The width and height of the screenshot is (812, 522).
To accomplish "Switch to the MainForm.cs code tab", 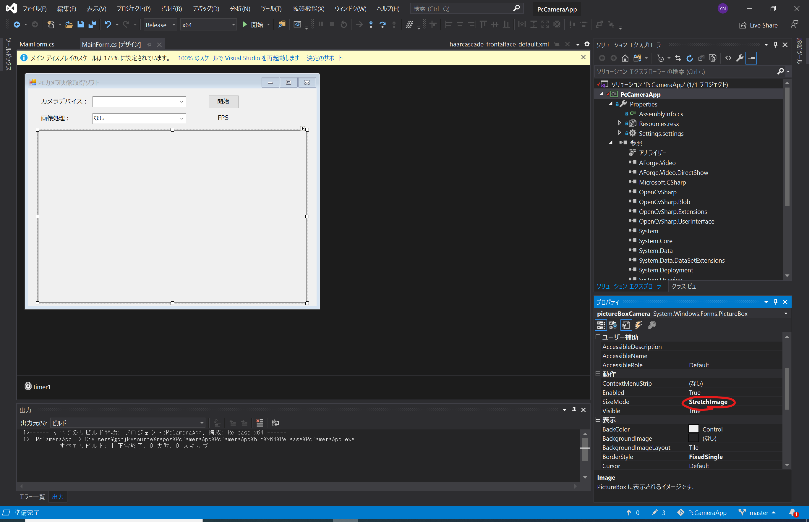I will [x=37, y=44].
